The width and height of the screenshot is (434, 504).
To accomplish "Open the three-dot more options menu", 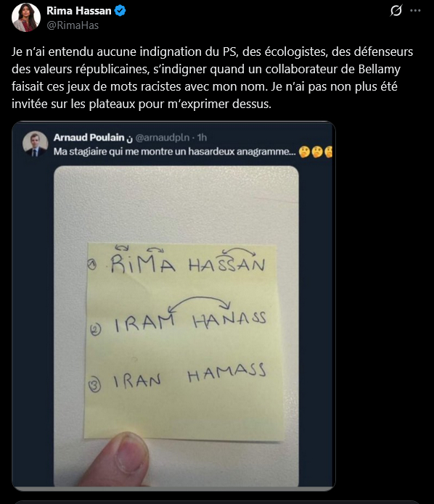I will [415, 11].
